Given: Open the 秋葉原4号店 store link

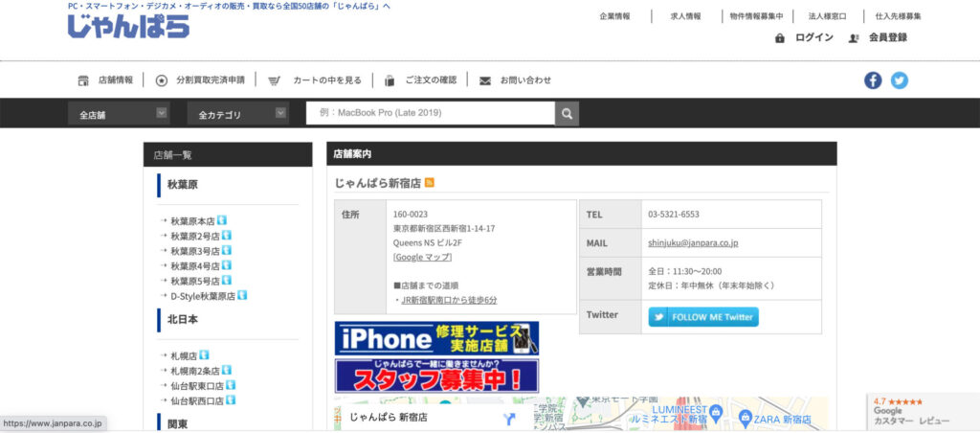Looking at the screenshot, I should [195, 266].
